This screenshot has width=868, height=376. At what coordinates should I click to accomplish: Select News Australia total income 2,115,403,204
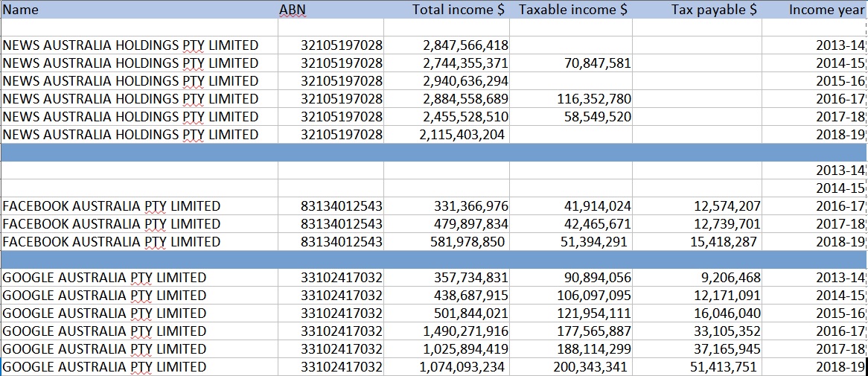[446, 135]
